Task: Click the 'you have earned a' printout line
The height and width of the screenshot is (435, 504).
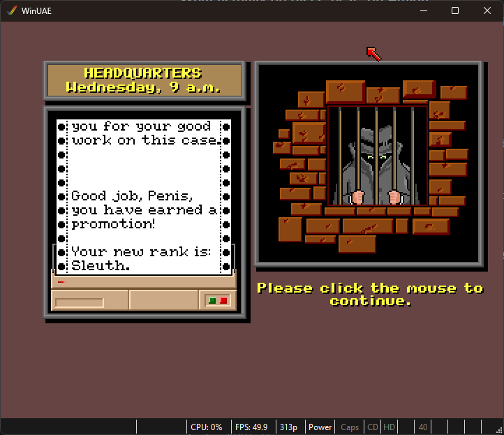Action: pos(144,210)
